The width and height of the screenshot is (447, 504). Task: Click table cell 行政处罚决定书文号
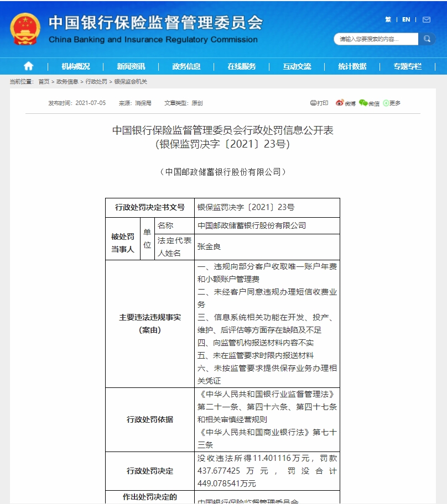point(150,208)
